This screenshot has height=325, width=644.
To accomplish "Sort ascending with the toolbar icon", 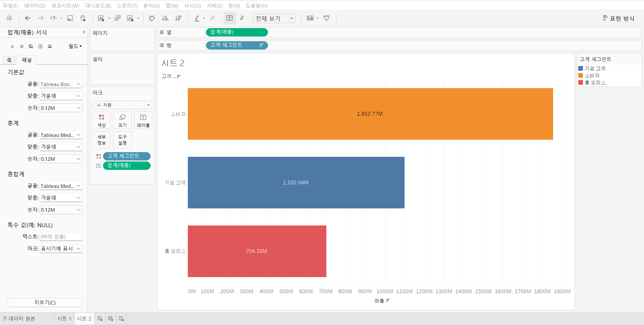I will 165,18.
